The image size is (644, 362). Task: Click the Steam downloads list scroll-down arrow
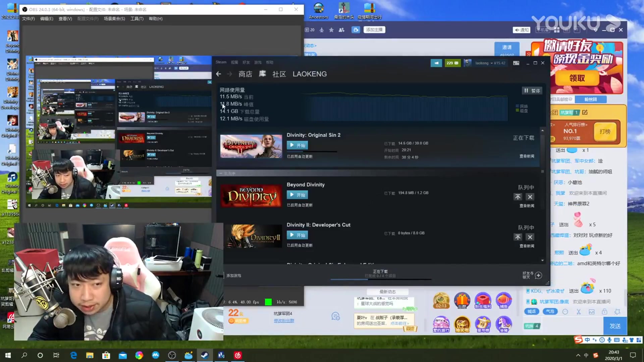tap(542, 260)
